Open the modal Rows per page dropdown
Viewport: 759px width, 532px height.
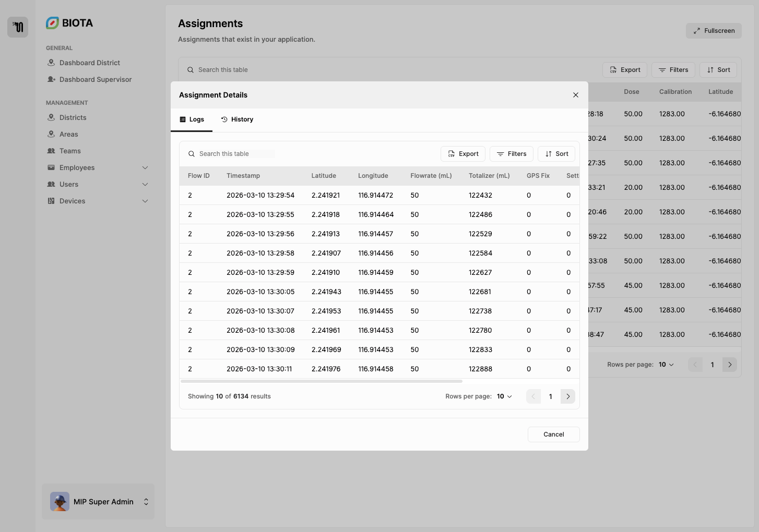click(504, 396)
